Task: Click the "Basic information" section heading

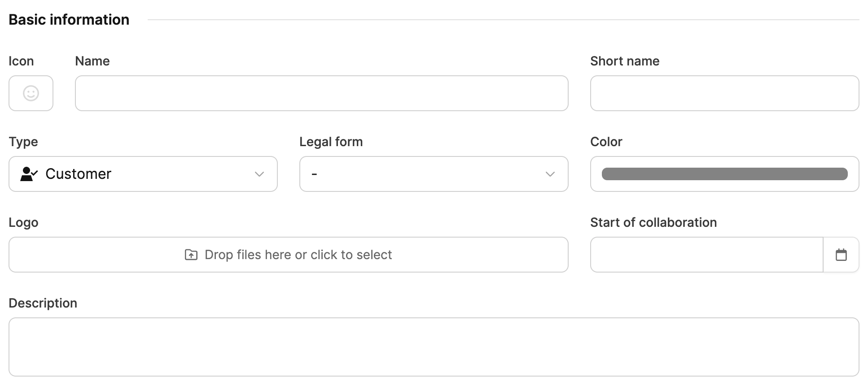Action: click(x=69, y=20)
